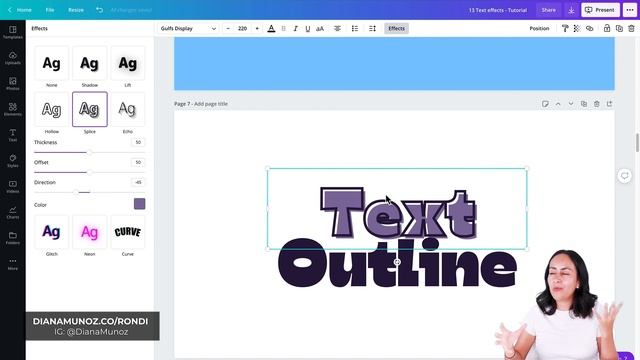Screen dimensions: 640x360
Task: Select the Echo text effect
Action: 128,109
